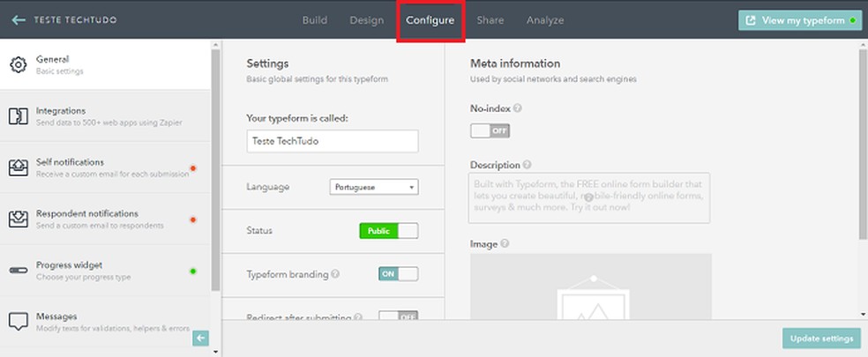
Task: Click the Respondent notifications envelope icon
Action: [x=18, y=219]
